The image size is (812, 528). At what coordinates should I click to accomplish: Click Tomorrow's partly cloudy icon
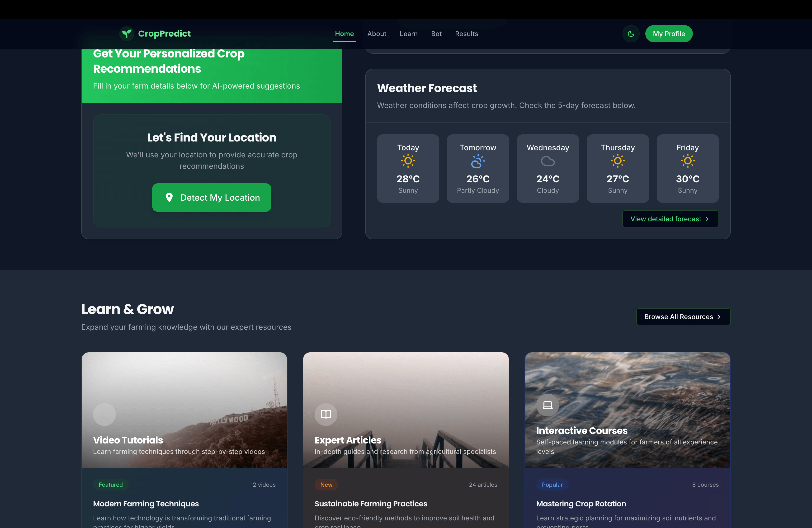(x=478, y=161)
